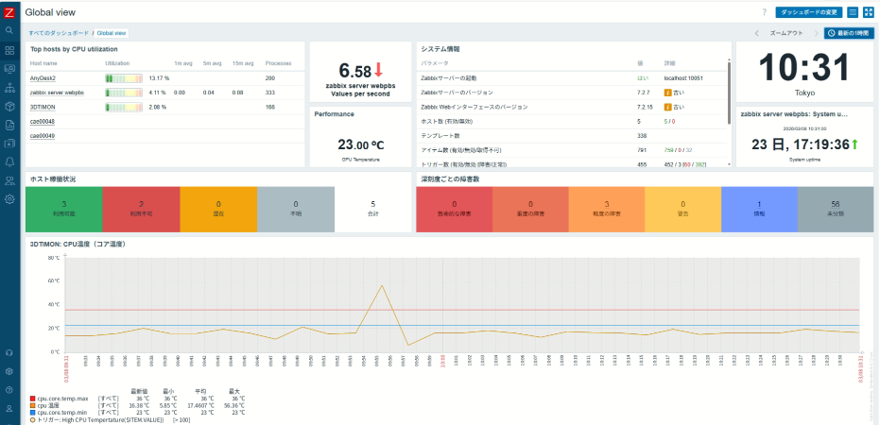The image size is (880, 425).
Task: Open the 最新の1時間 time period selector
Action: click(x=849, y=33)
